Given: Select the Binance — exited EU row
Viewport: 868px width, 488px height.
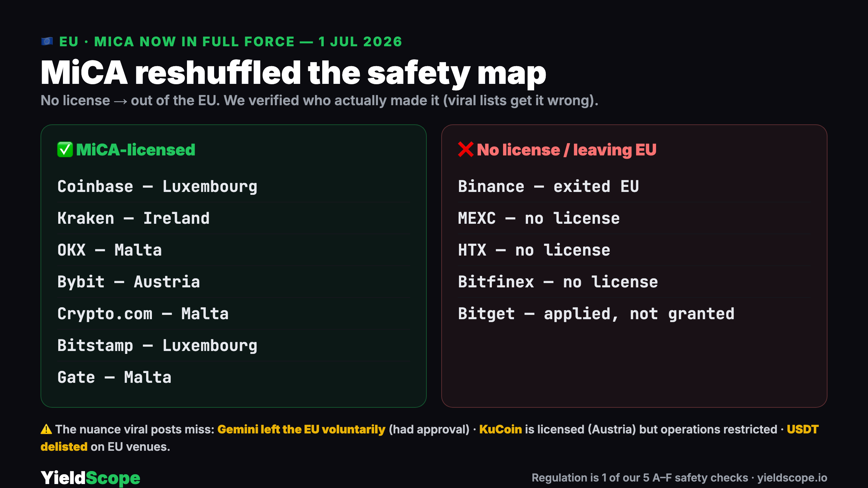Looking at the screenshot, I should (x=634, y=187).
